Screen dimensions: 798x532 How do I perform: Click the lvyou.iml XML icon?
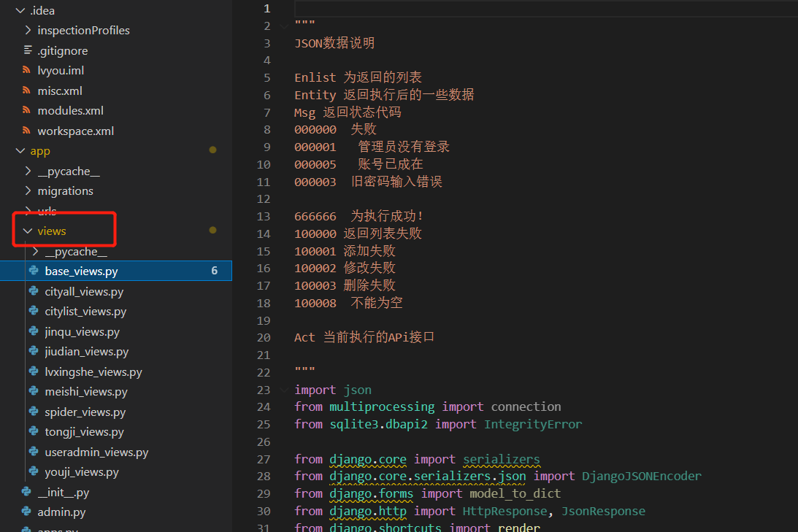pos(26,70)
